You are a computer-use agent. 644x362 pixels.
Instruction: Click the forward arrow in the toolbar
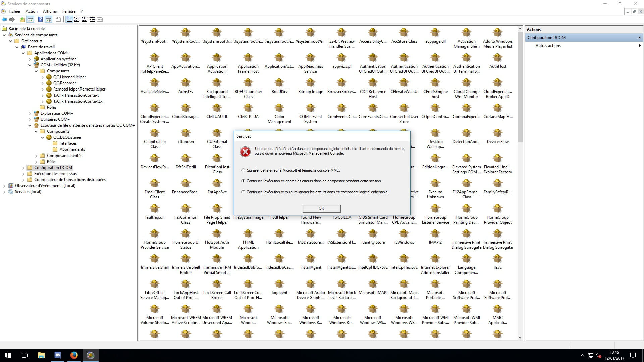pos(12,19)
